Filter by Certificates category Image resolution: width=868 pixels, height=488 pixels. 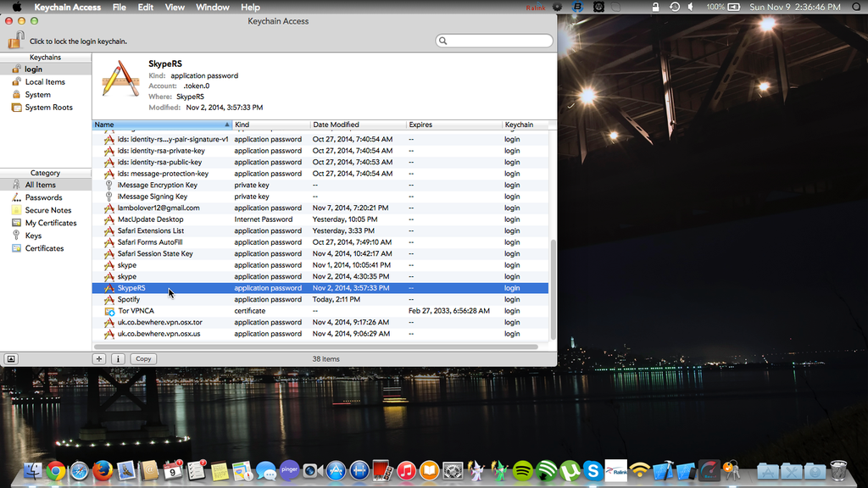[46, 248]
